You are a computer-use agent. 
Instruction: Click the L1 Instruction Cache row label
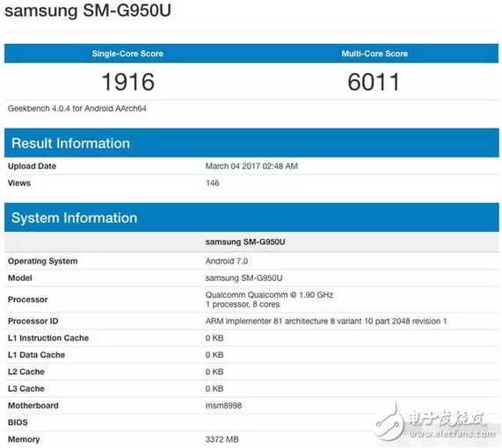48,338
